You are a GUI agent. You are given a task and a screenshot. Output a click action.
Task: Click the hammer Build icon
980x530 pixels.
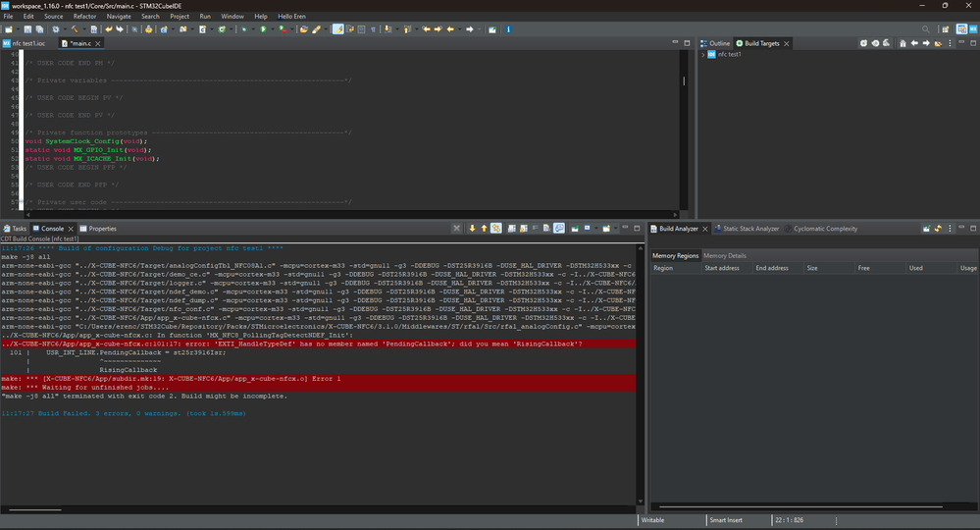tap(75, 29)
